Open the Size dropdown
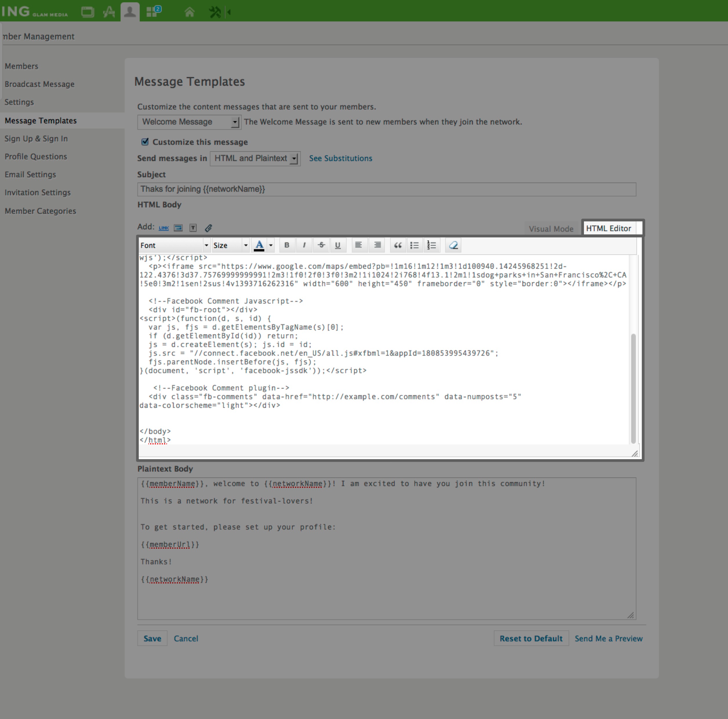The width and height of the screenshot is (728, 719). pyautogui.click(x=230, y=245)
